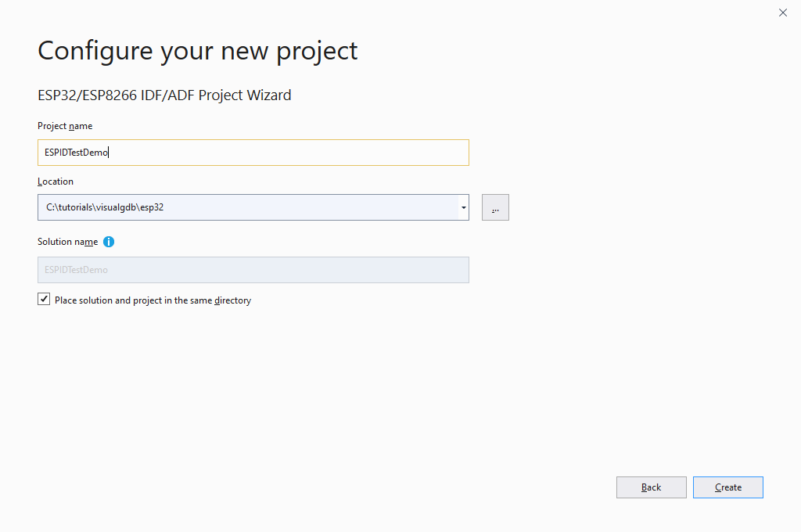Uncheck Place solution and project in same directory

point(44,300)
